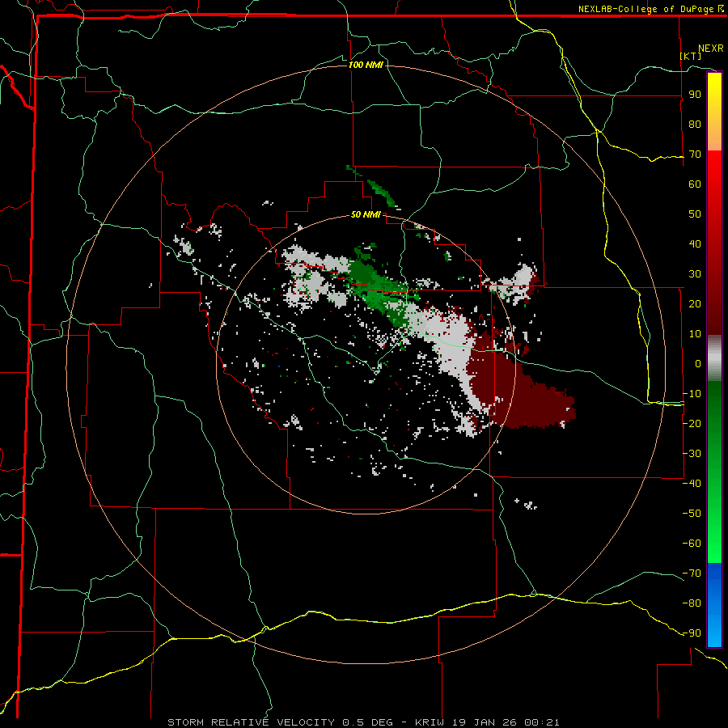Click the KT units label above color scale
This screenshot has width=728, height=728.
691,56
